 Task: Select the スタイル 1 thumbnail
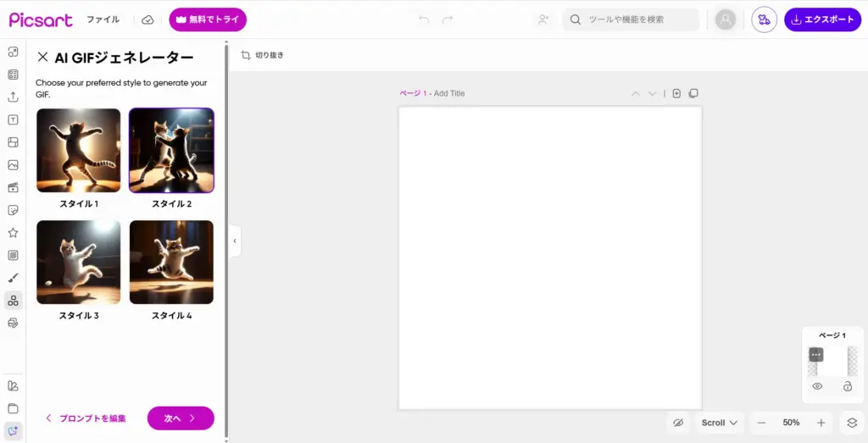(x=79, y=151)
